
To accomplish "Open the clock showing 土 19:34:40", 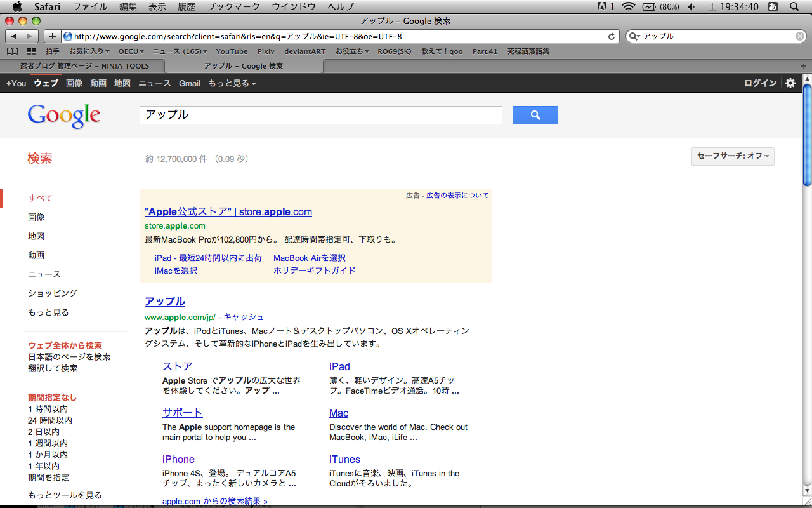I will (733, 7).
